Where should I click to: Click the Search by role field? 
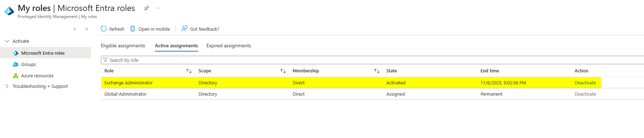coord(372,60)
